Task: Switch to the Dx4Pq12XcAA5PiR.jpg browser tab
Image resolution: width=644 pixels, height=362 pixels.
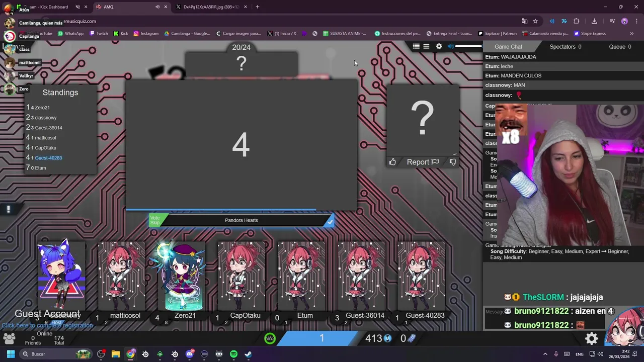Action: 211,7
